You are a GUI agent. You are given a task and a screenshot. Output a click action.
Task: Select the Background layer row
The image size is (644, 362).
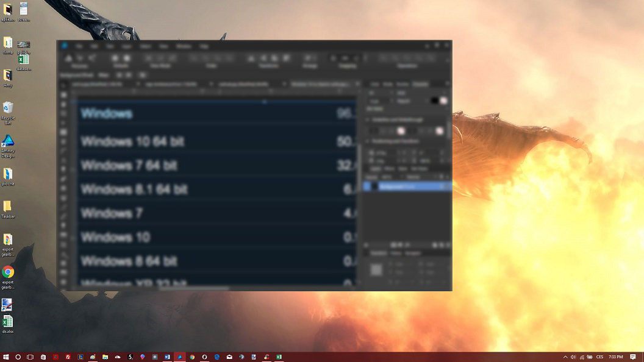click(407, 186)
